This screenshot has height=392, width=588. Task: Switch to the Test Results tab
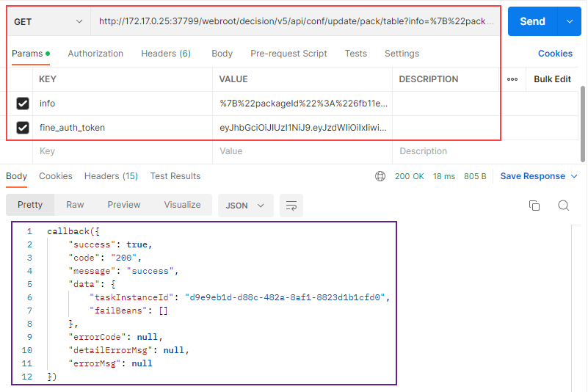[175, 176]
